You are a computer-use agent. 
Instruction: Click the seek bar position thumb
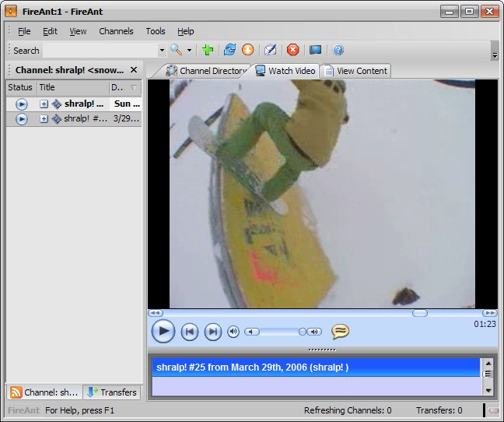[x=420, y=313]
